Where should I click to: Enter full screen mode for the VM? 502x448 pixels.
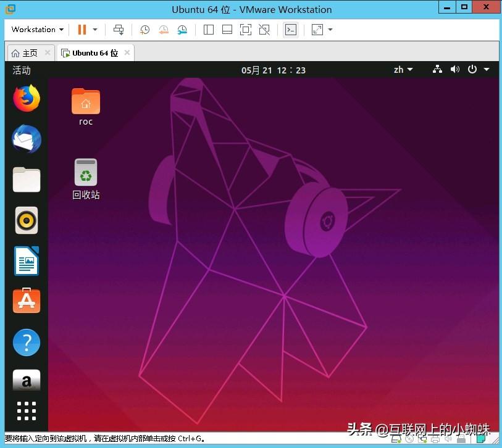[x=245, y=29]
